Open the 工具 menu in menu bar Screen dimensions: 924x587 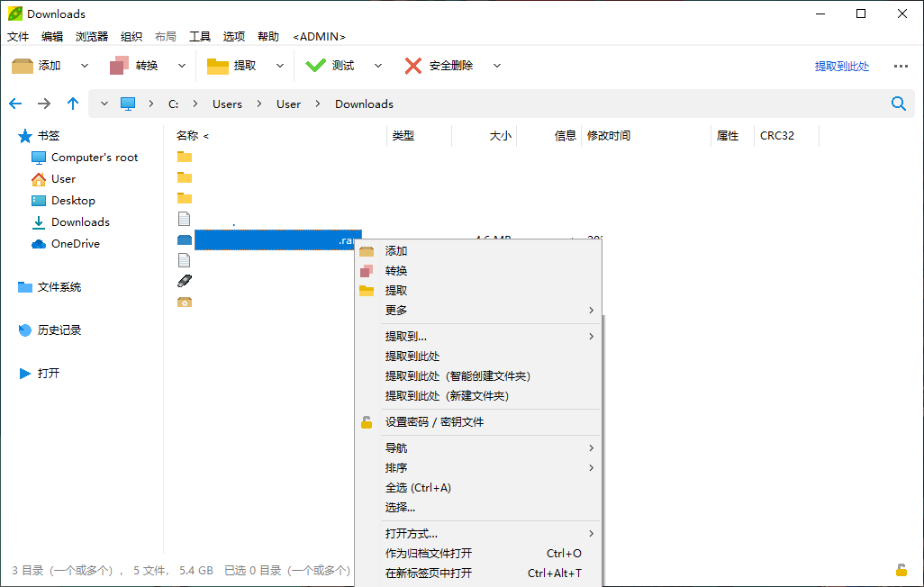[x=199, y=37]
